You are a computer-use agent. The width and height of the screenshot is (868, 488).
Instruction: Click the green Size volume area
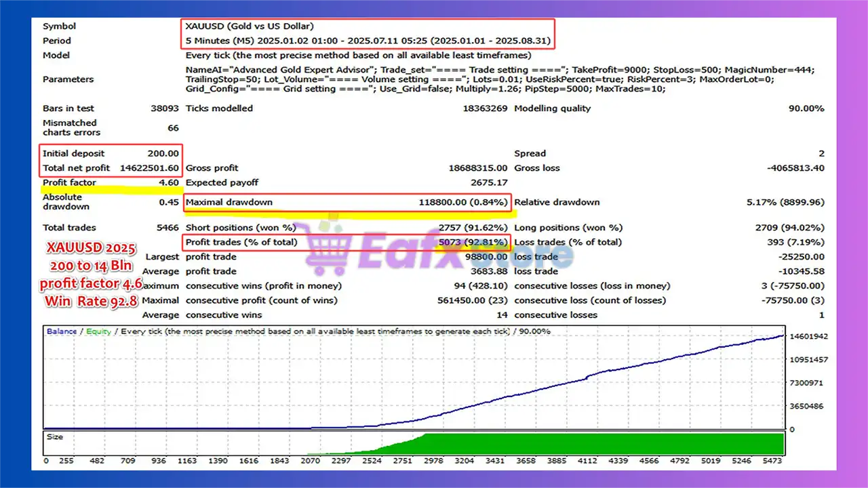[610, 444]
